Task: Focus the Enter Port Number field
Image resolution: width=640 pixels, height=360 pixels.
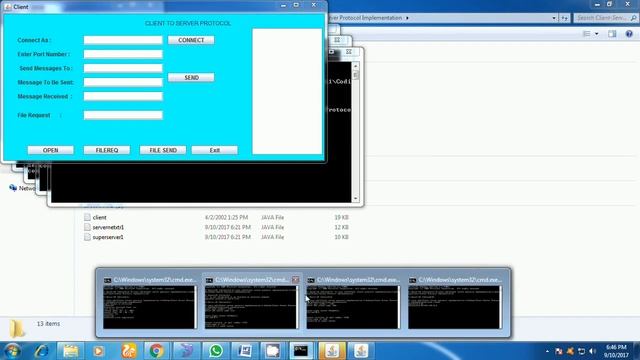Action: click(123, 54)
